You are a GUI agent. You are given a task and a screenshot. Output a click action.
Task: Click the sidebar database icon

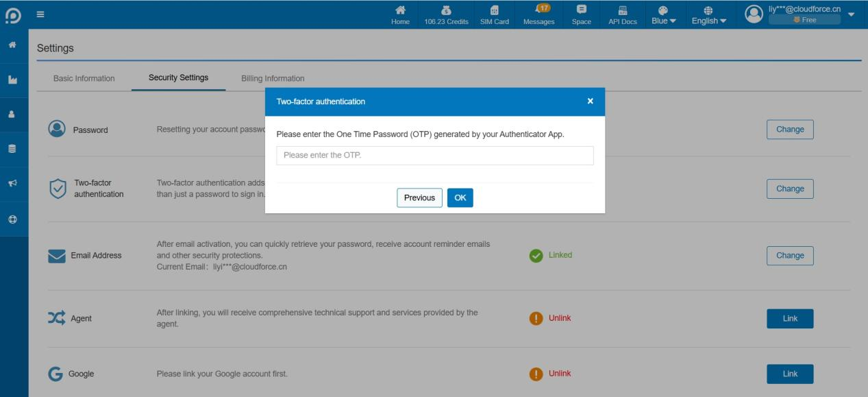(12, 148)
